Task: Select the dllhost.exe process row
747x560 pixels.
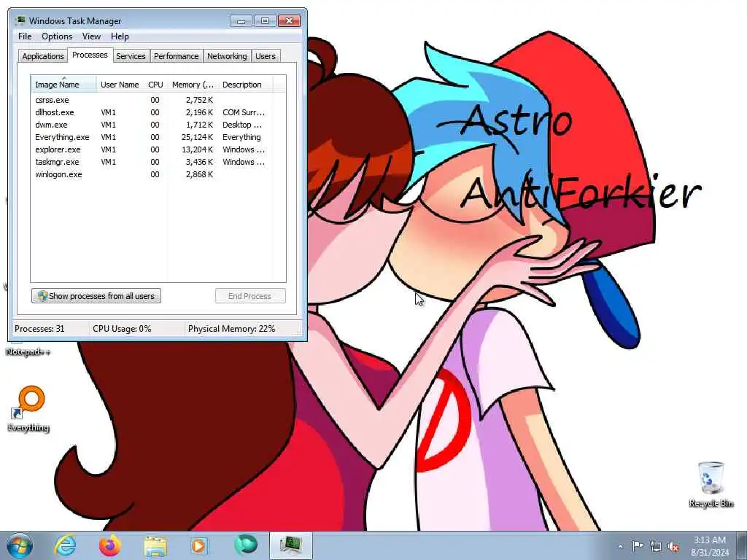Action: [x=152, y=112]
